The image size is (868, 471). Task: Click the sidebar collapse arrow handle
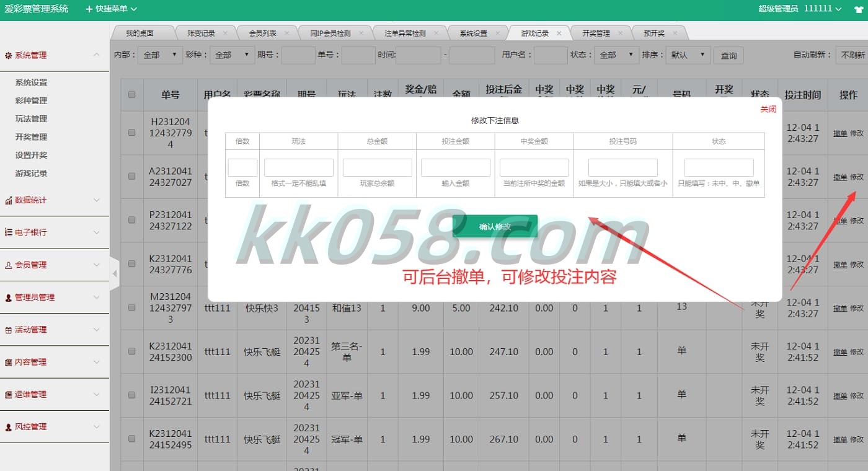114,273
